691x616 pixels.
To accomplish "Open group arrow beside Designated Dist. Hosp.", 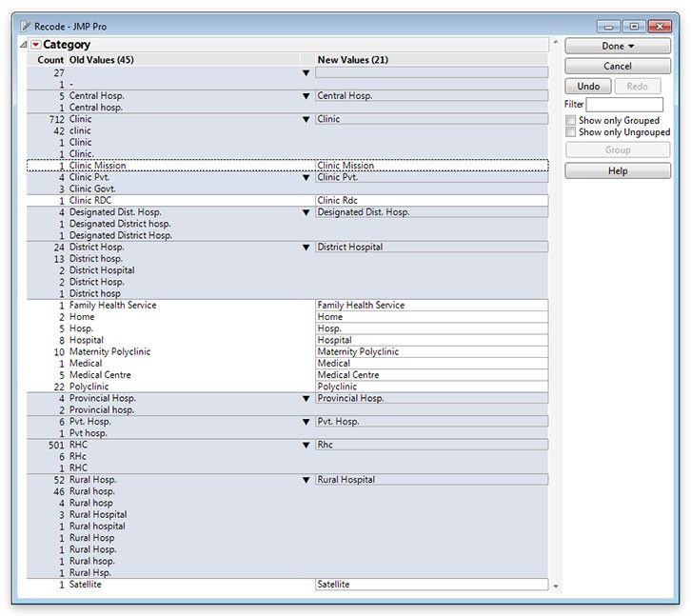I will tap(306, 212).
